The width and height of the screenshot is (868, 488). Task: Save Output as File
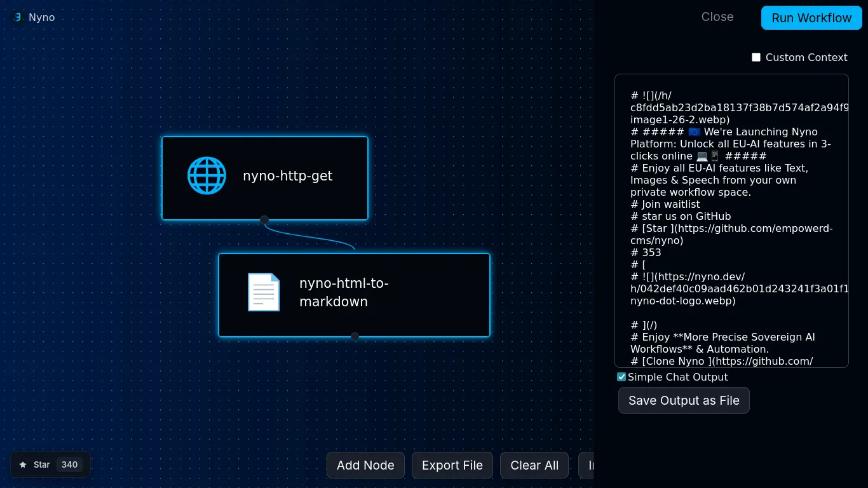click(684, 400)
